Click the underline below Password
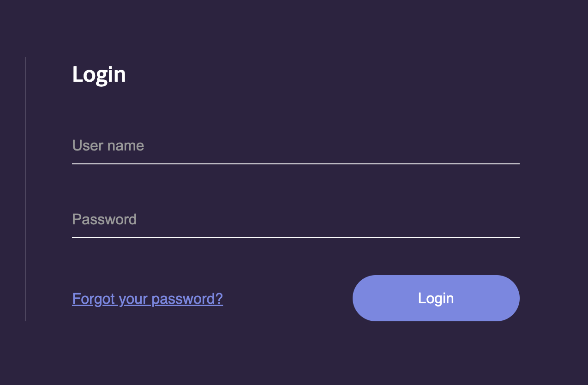588x385 pixels. [x=295, y=237]
